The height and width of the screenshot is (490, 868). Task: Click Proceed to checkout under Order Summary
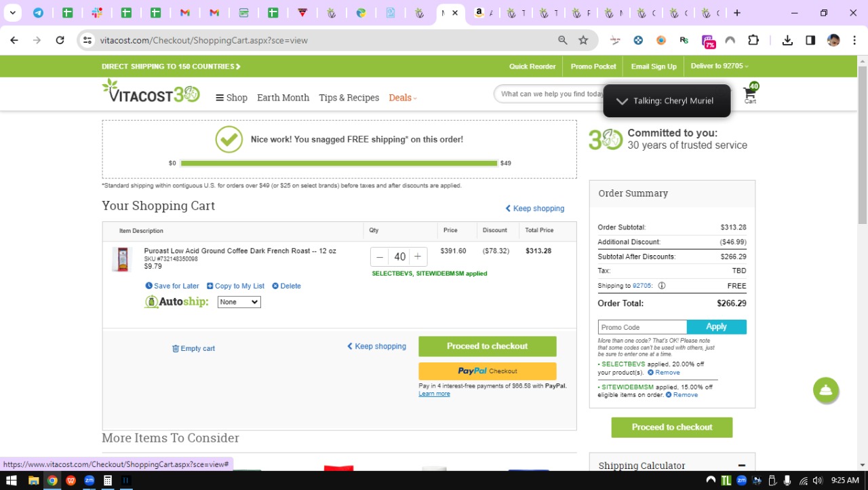point(672,427)
